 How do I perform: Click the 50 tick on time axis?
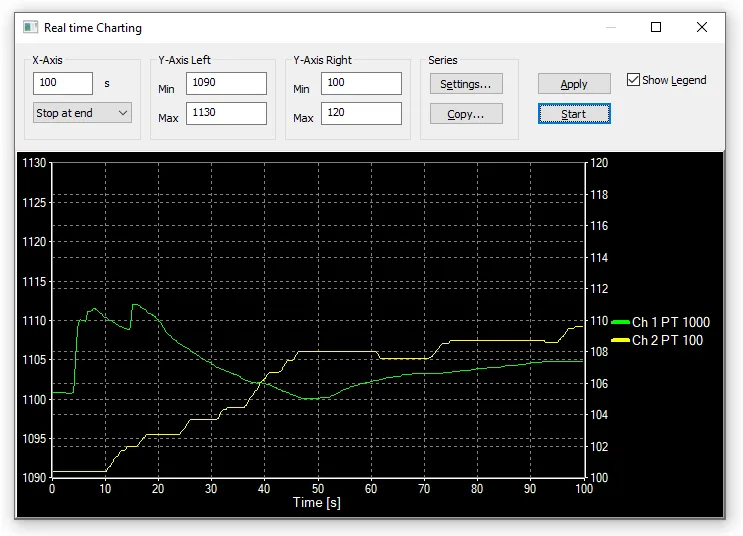318,489
